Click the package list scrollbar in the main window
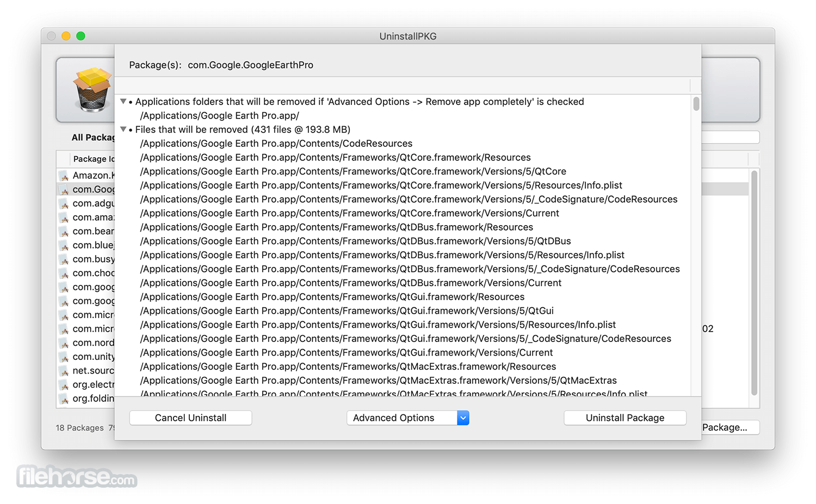Viewport: 816px width, 504px height. pyautogui.click(x=754, y=283)
